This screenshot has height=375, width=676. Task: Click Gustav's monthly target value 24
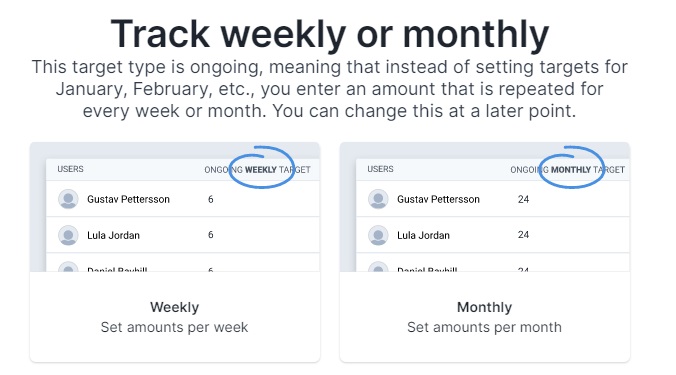tap(523, 199)
